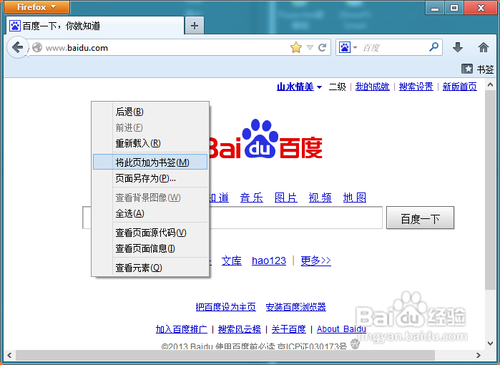
Task: Click the Baidu page search input
Action: [232, 217]
